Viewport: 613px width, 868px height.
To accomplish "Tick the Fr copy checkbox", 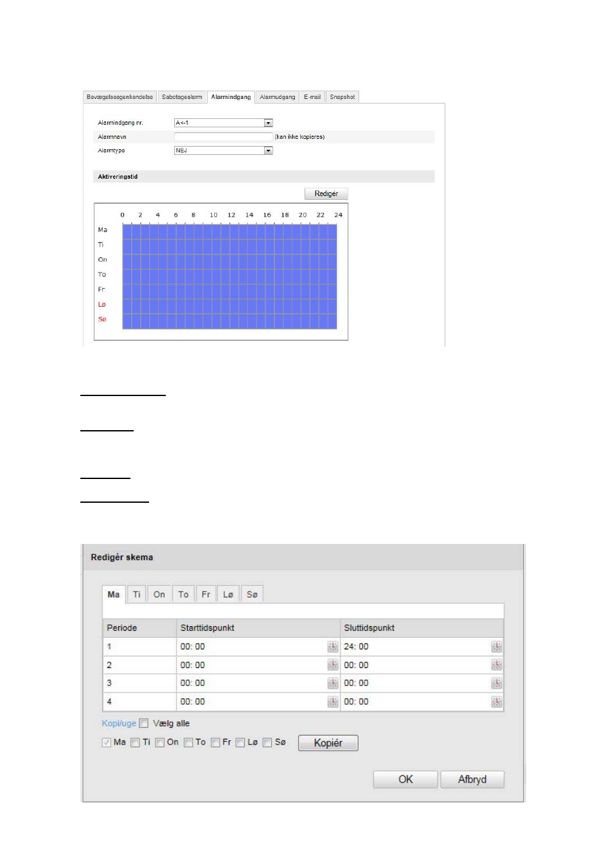I will click(x=215, y=743).
